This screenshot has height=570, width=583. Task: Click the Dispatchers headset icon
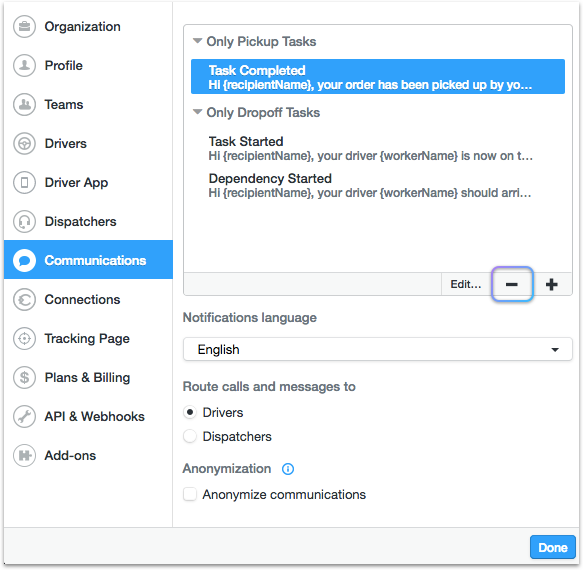(25, 222)
